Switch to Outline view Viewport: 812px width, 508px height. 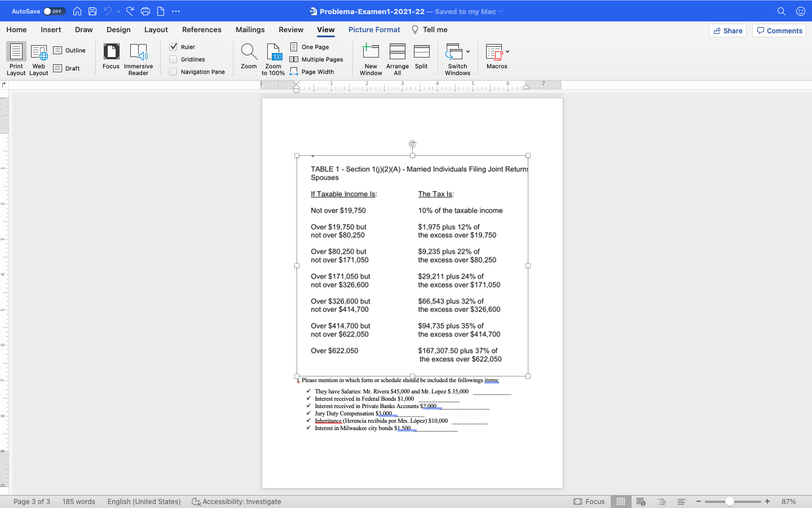pyautogui.click(x=69, y=50)
